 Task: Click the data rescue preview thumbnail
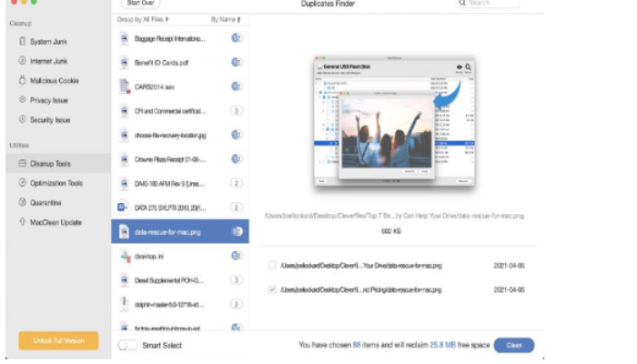[x=394, y=121]
